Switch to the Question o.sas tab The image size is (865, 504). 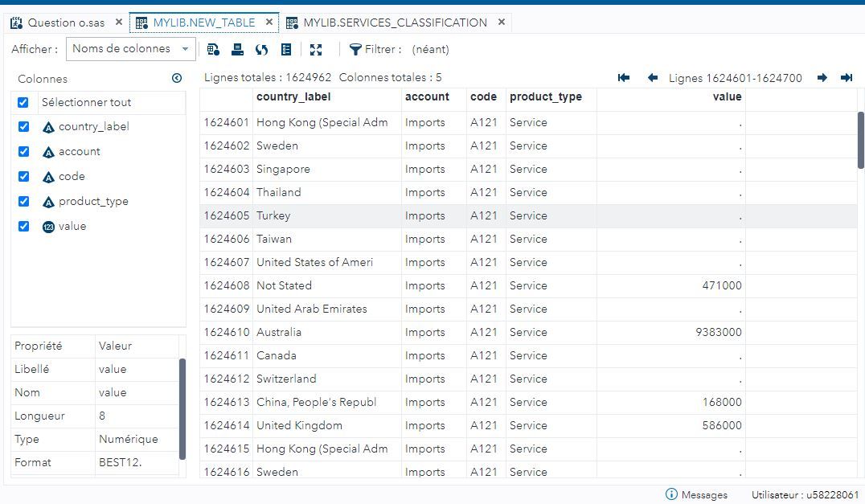(64, 23)
